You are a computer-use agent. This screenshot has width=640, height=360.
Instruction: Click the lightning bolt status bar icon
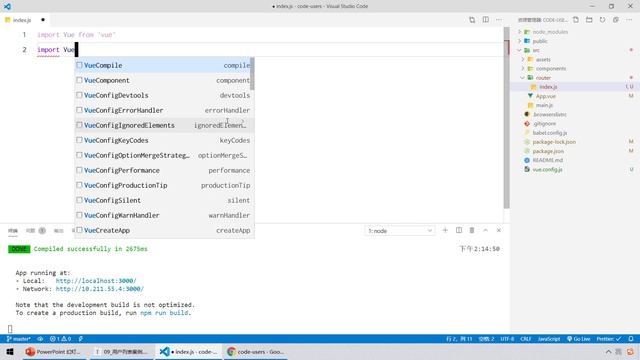81,339
